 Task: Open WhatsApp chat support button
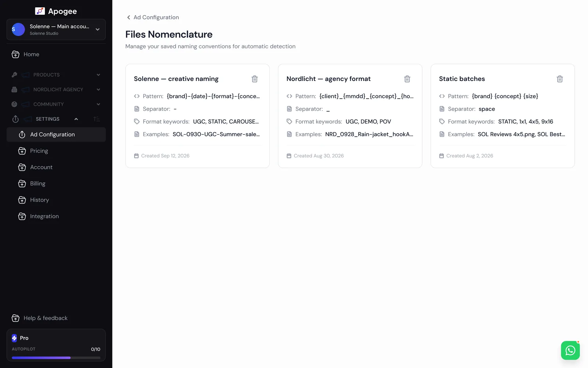(570, 350)
